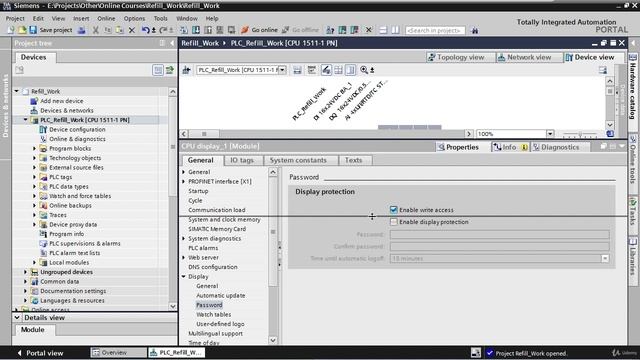Expand Web server in properties tree

tap(184, 258)
